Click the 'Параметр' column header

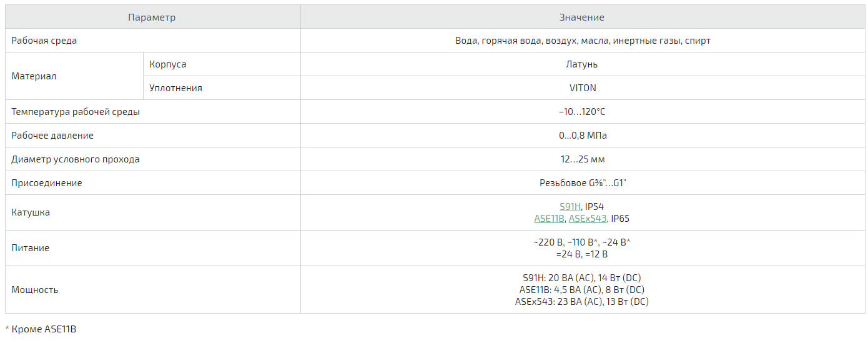[x=152, y=17]
